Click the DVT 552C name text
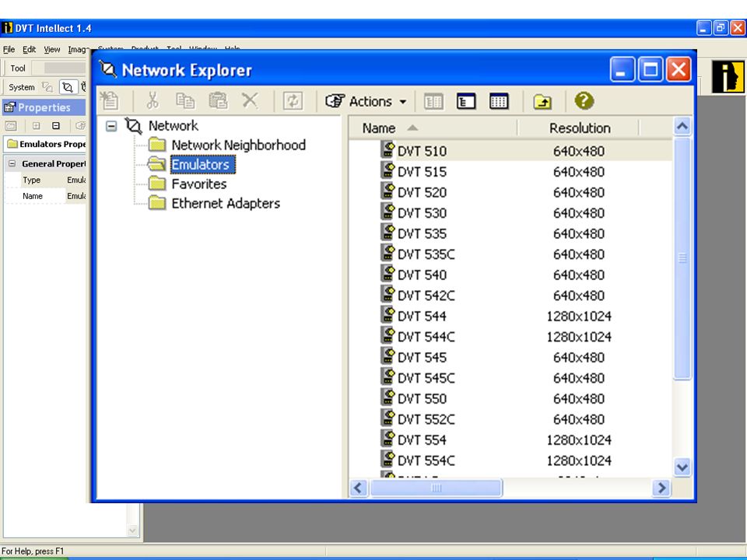Screen dimensions: 747x560 pyautogui.click(x=426, y=419)
